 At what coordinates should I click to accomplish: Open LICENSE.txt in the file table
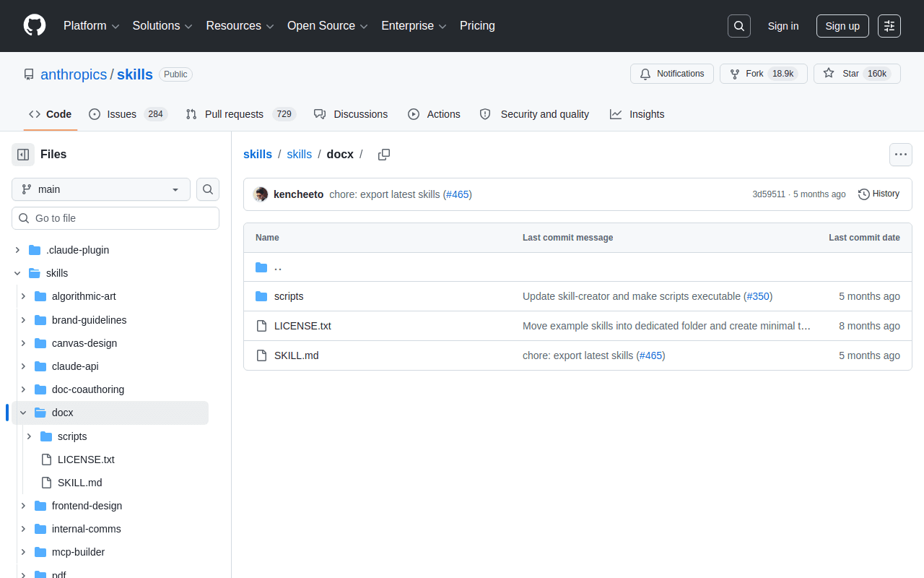coord(302,326)
